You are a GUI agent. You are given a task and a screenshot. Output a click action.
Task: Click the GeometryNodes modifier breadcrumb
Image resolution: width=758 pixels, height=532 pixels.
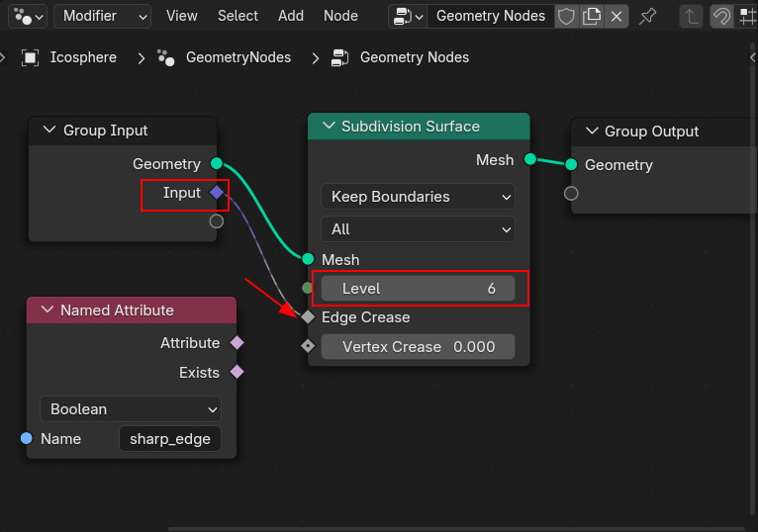coord(238,57)
